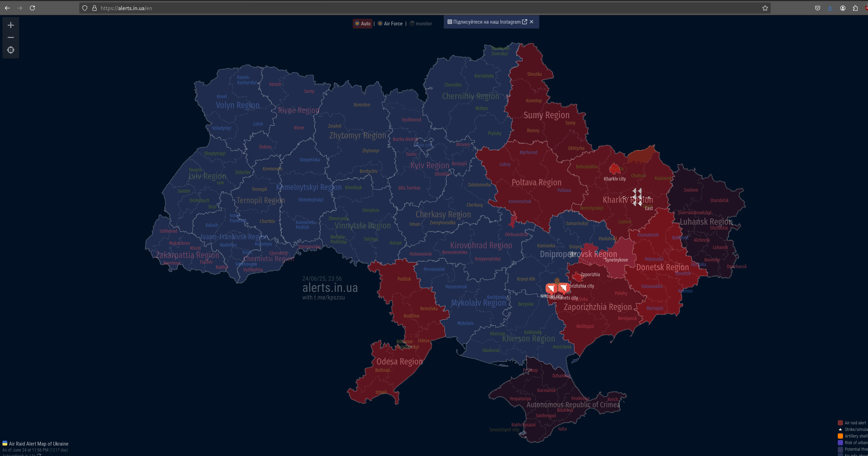Select the Kyiv Region label
Image resolution: width=868 pixels, height=456 pixels.
click(x=430, y=166)
